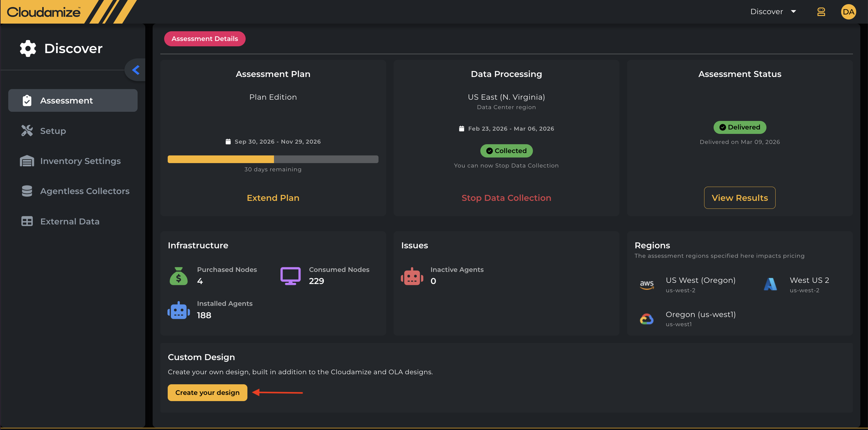Screen dimensions: 868x430
Task: Click the Inventory Settings warehouse icon
Action: click(x=27, y=161)
